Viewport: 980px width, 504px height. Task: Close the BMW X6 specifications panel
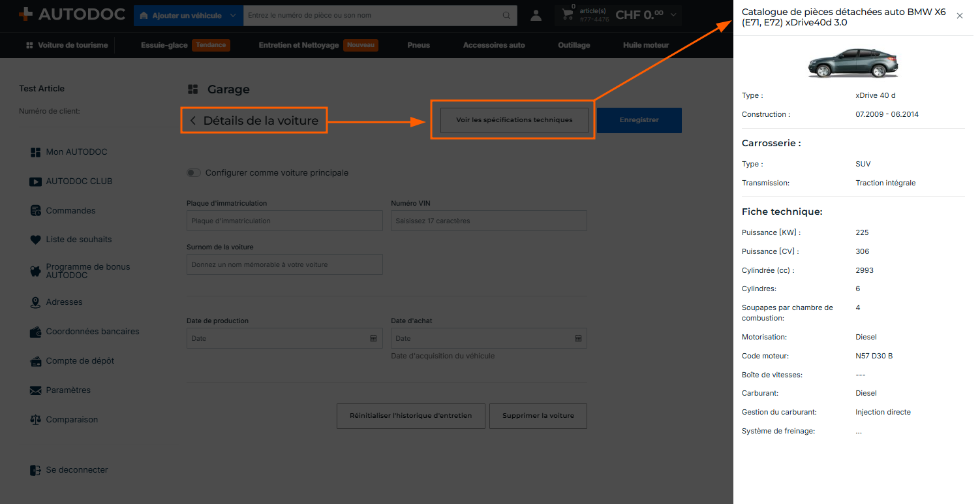pos(960,16)
